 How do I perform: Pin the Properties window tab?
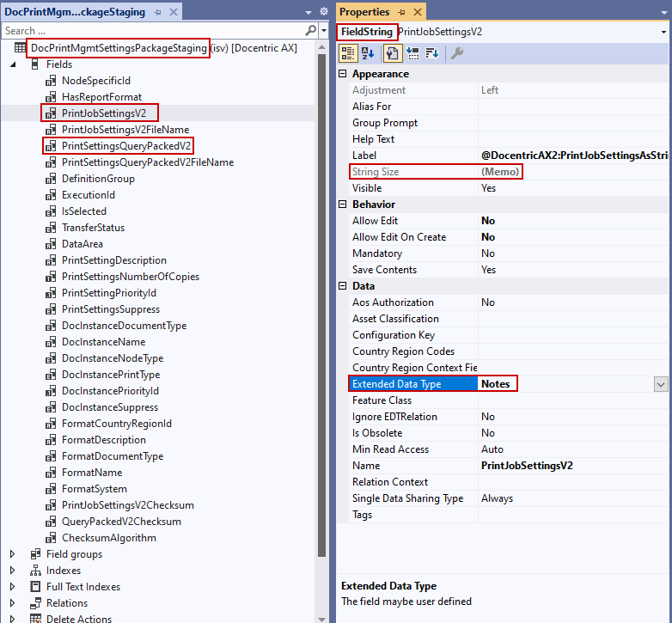(401, 12)
